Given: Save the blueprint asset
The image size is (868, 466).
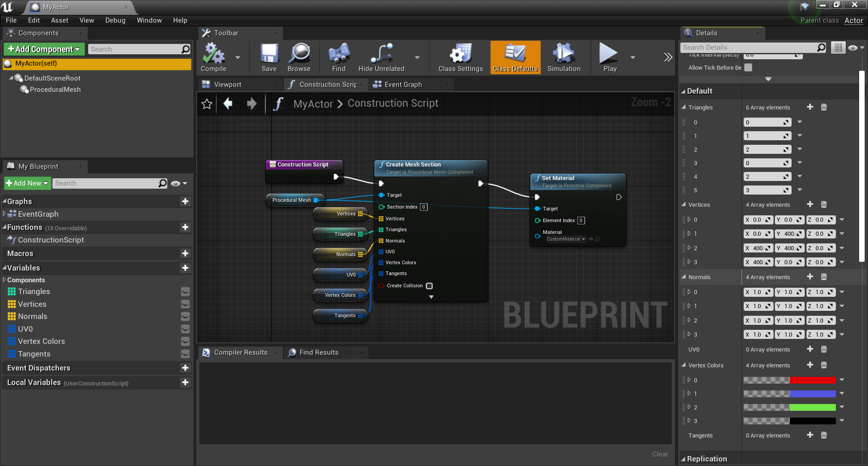Looking at the screenshot, I should [269, 57].
